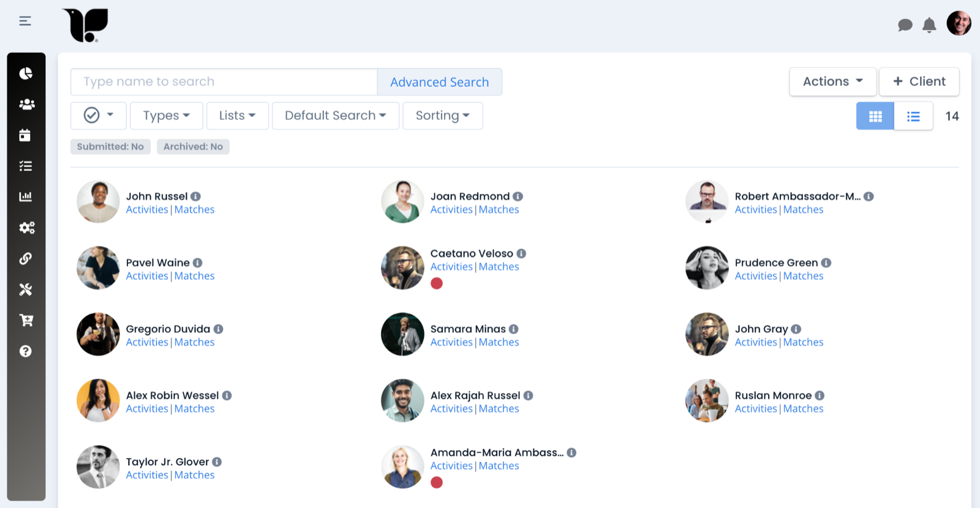The height and width of the screenshot is (508, 980).
Task: Open the Sorting dropdown
Action: (442, 116)
